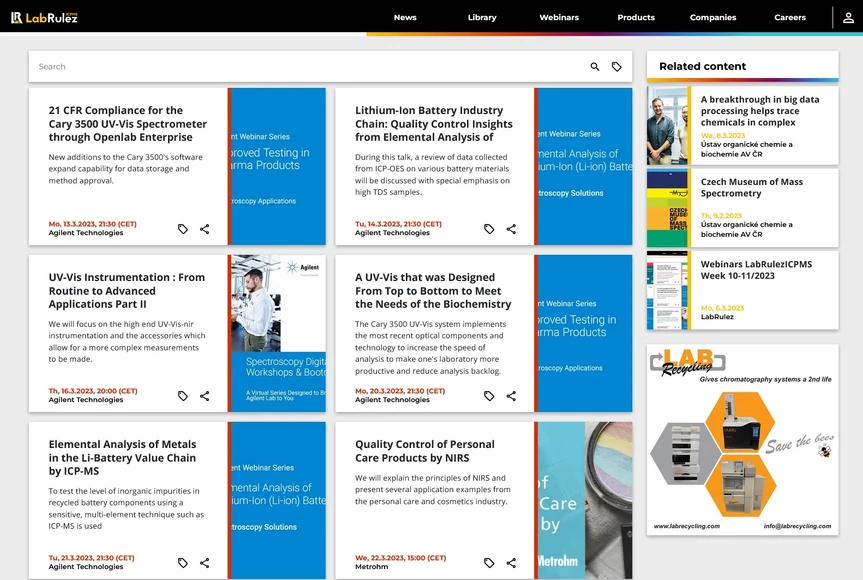This screenshot has width=863, height=580.
Task: Click the LabRulez logo
Action: click(44, 18)
